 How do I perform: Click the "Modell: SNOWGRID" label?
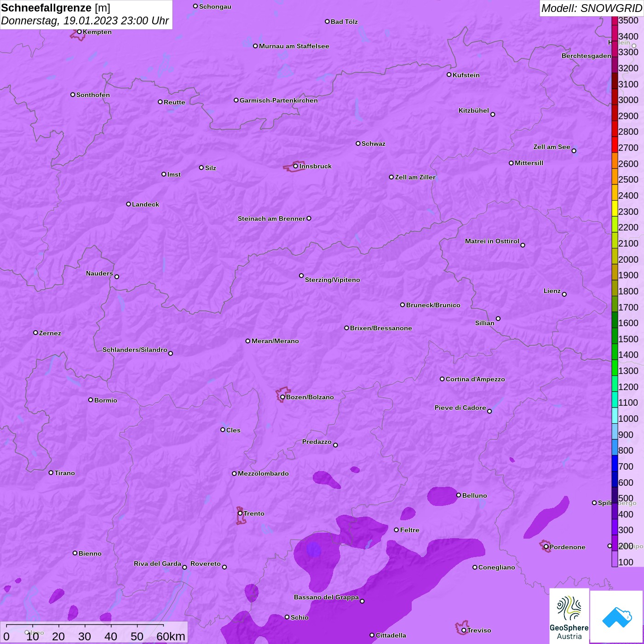[x=592, y=8]
